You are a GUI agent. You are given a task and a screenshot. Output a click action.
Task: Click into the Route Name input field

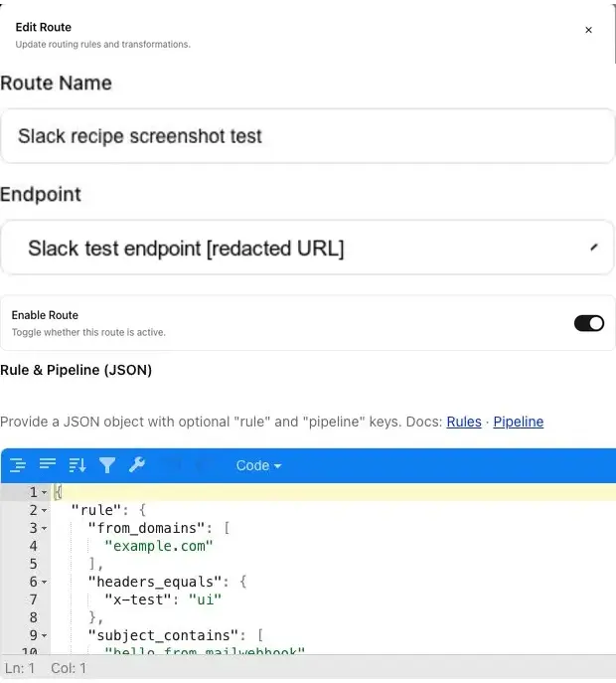pos(307,136)
